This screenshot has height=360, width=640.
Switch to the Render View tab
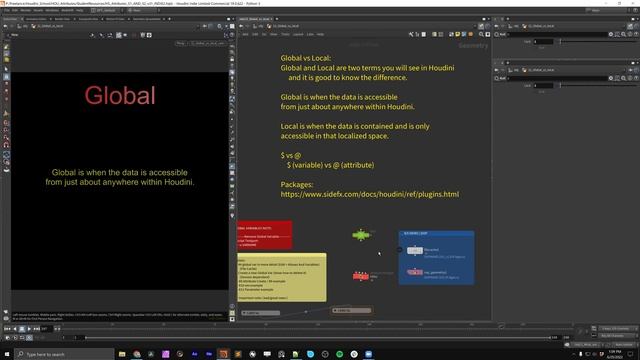62,19
